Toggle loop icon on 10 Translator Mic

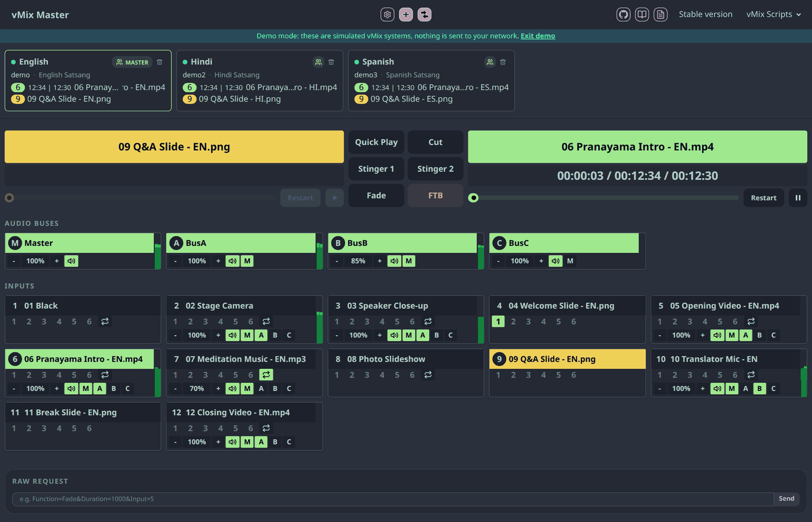pos(751,375)
